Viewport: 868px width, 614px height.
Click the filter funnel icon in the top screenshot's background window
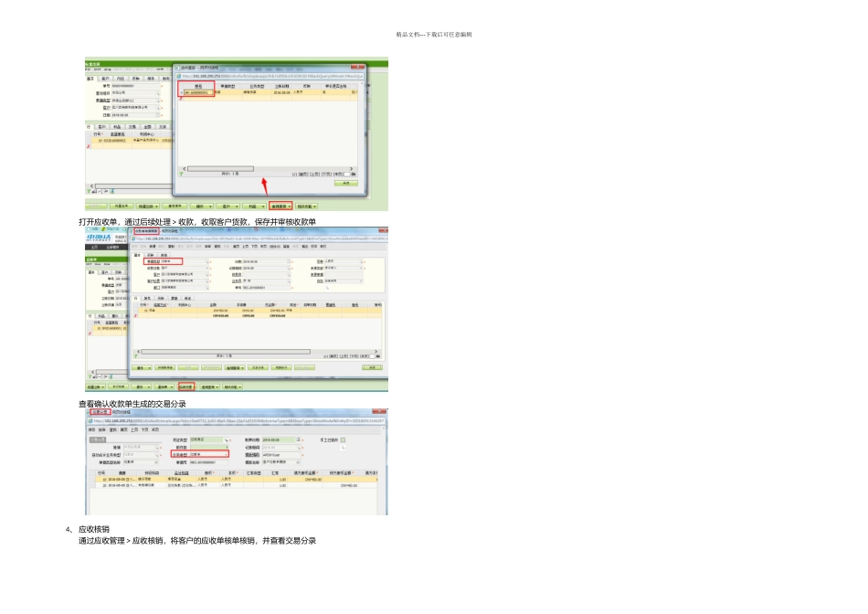point(88,191)
